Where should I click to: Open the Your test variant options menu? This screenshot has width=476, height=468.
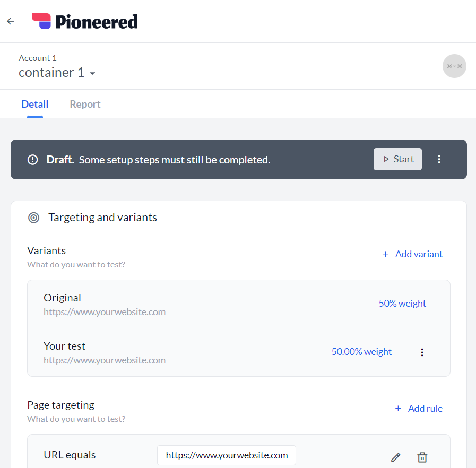[422, 352]
